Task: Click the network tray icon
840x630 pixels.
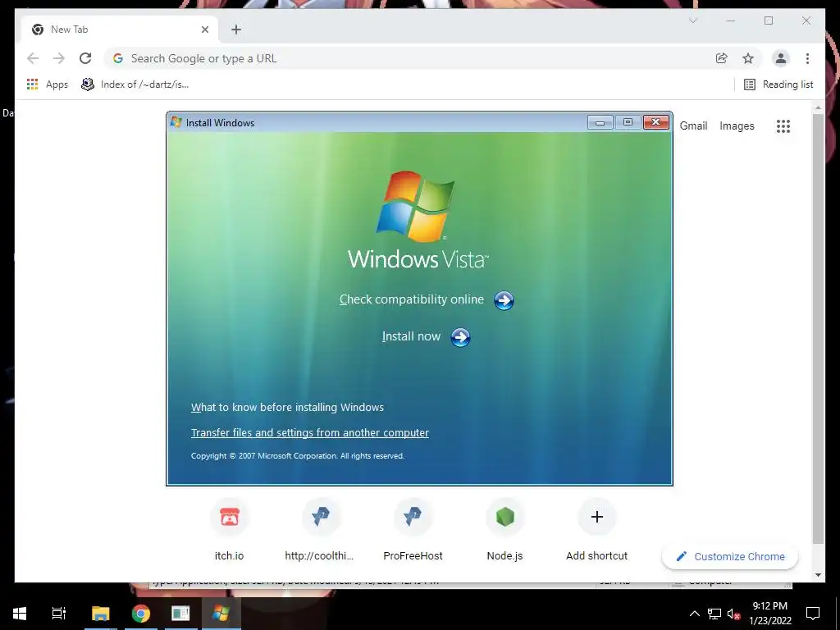Action: click(x=714, y=614)
